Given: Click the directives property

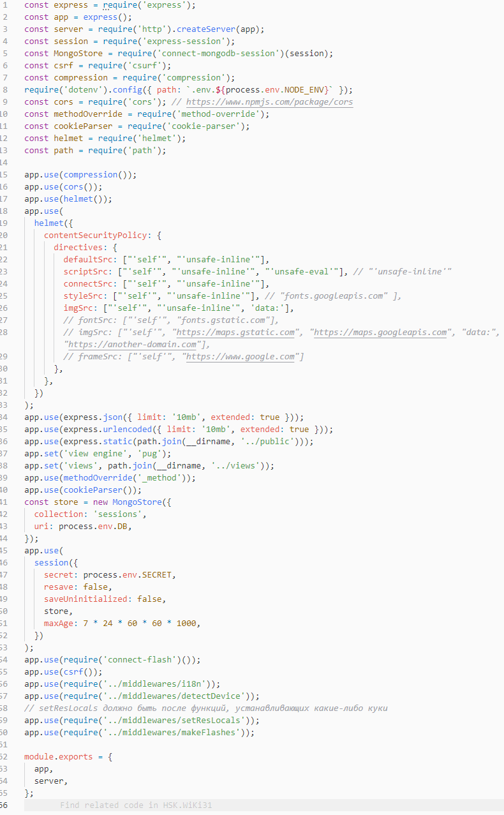Looking at the screenshot, I should tap(78, 247).
